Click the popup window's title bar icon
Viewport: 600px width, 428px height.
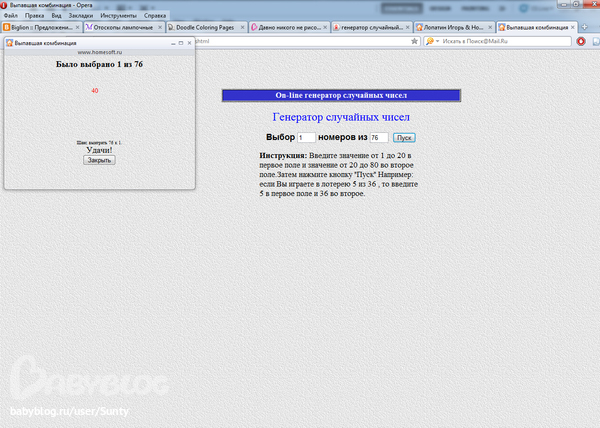[10, 44]
